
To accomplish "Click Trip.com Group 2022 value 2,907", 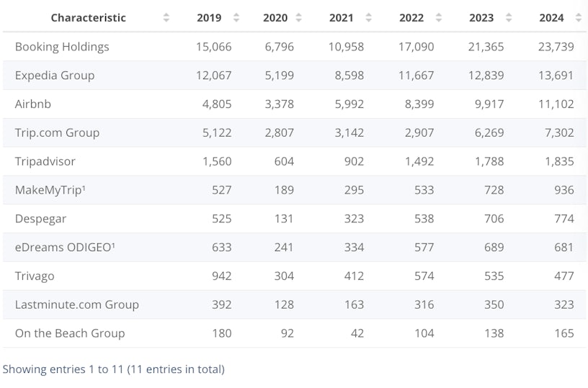I will click(x=419, y=132).
